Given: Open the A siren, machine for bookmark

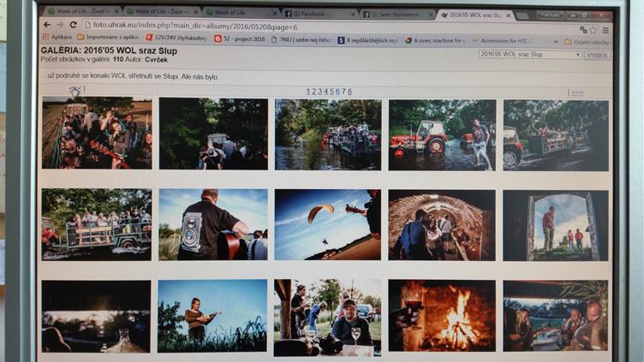Looking at the screenshot, I should (435, 40).
